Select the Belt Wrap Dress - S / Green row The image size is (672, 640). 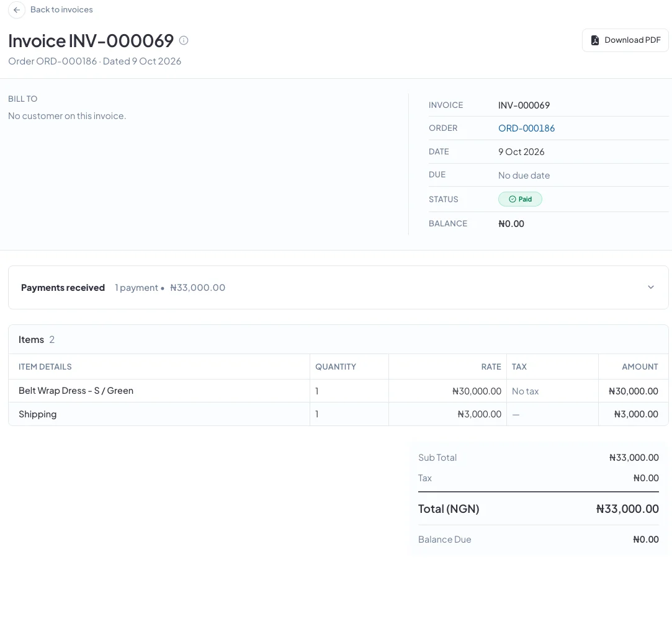click(x=338, y=391)
